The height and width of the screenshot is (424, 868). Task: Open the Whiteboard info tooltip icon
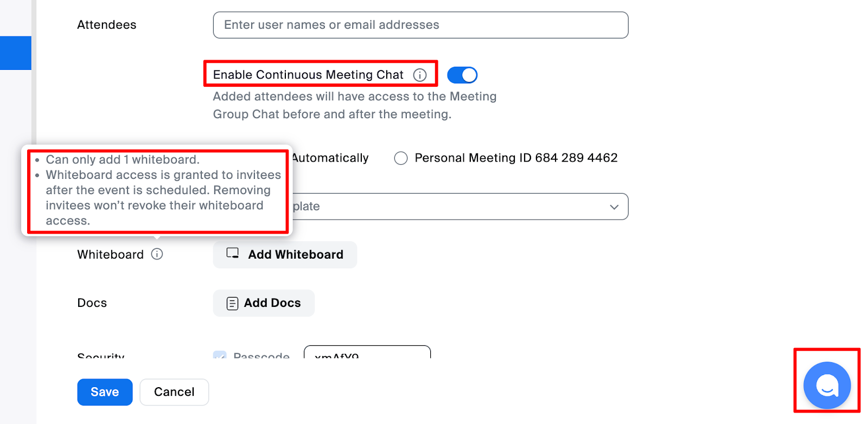[x=157, y=254]
